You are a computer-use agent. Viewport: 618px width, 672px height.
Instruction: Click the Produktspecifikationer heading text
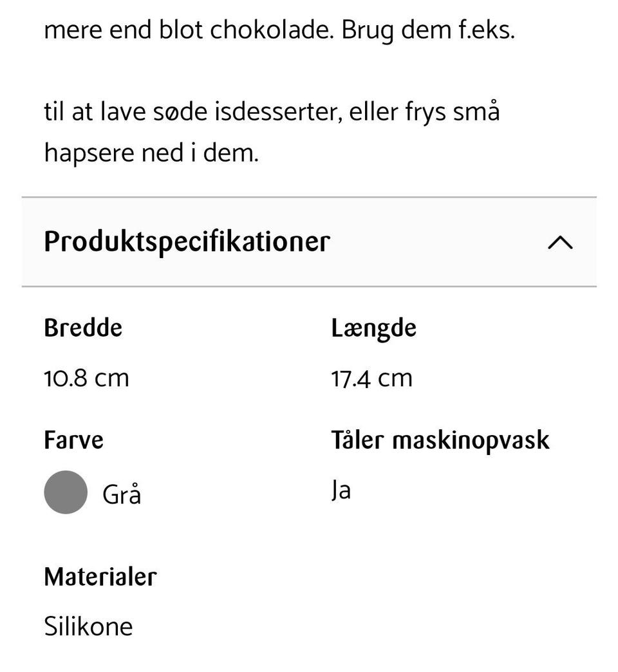point(187,243)
